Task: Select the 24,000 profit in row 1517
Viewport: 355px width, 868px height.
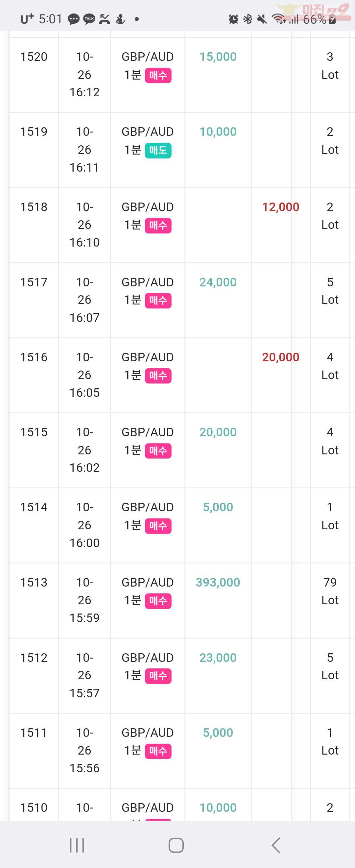Action: (218, 282)
